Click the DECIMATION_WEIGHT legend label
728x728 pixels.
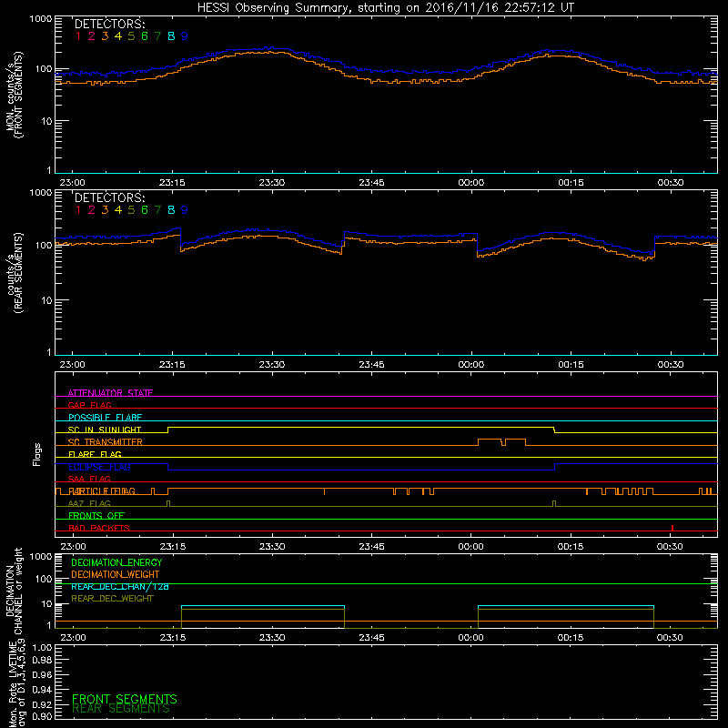click(116, 574)
